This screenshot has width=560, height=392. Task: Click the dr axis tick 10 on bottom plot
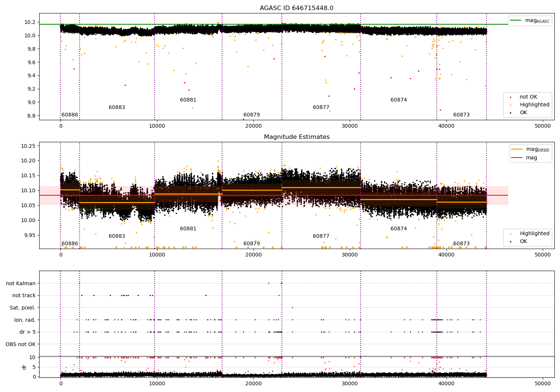pyautogui.click(x=33, y=357)
